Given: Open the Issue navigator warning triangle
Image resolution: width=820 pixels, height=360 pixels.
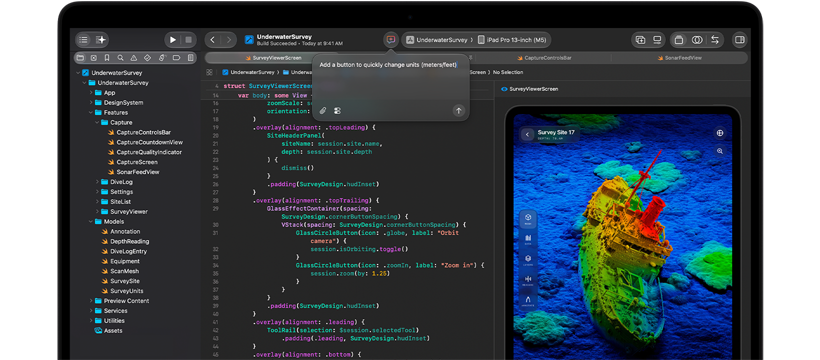Looking at the screenshot, I should click(x=134, y=58).
